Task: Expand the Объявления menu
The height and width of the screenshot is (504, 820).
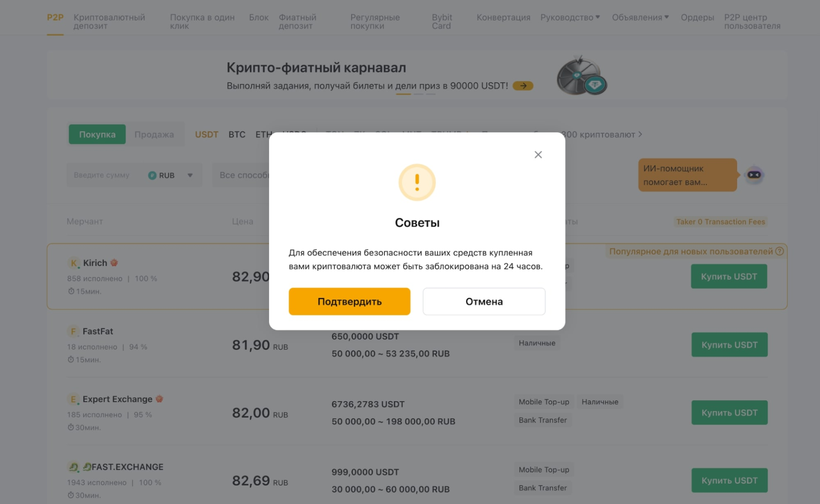Action: pyautogui.click(x=640, y=17)
